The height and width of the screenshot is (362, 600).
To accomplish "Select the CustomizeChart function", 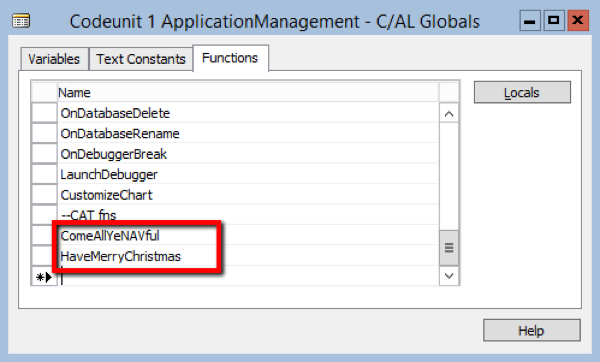I will 248,195.
